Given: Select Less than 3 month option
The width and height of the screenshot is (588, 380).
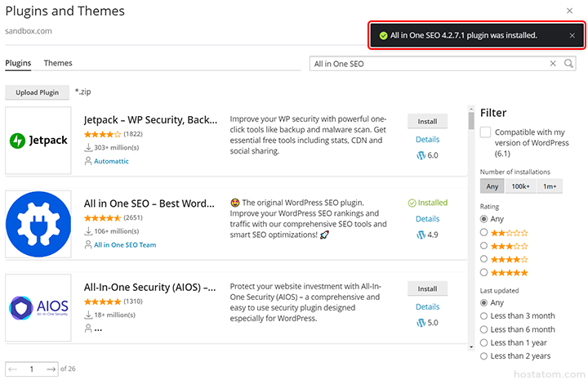Looking at the screenshot, I should [485, 316].
